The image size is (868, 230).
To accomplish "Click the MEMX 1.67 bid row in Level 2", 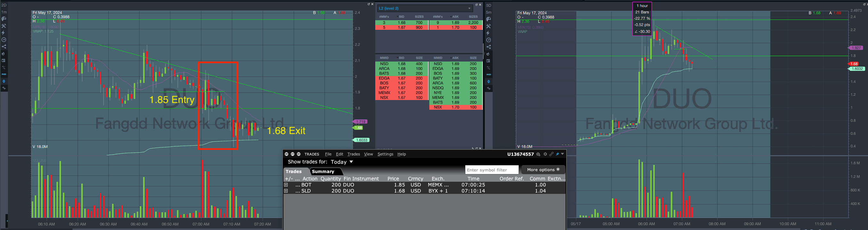I will tap(402, 93).
